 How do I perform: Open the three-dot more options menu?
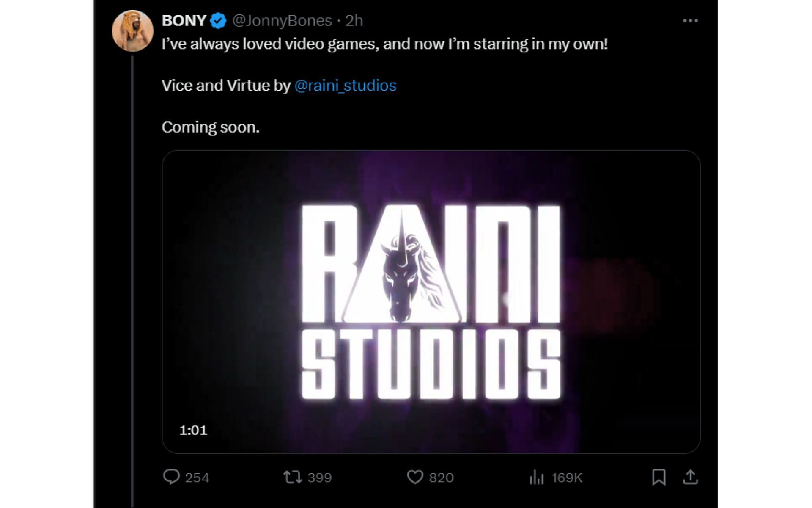(690, 21)
